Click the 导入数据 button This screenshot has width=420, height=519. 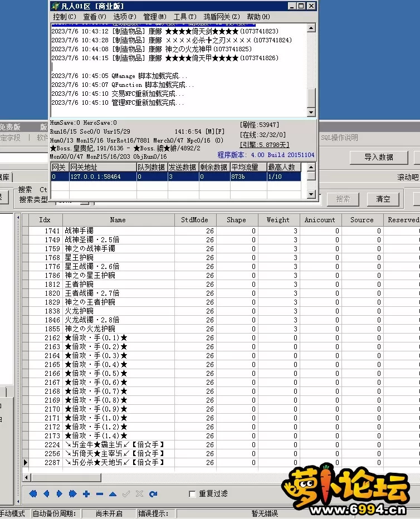(x=379, y=157)
